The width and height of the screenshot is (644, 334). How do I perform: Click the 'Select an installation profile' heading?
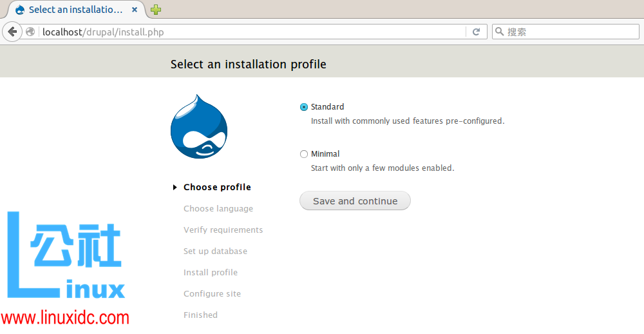[249, 64]
